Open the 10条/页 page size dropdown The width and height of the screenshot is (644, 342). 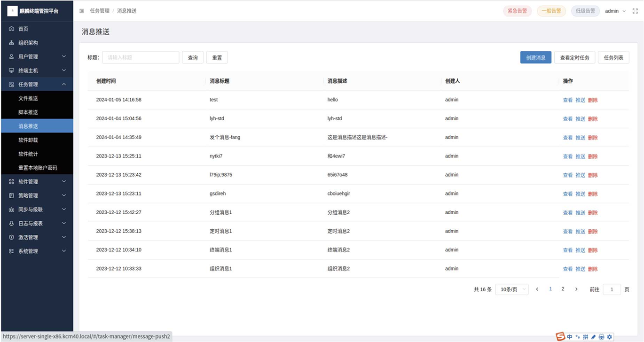point(512,289)
